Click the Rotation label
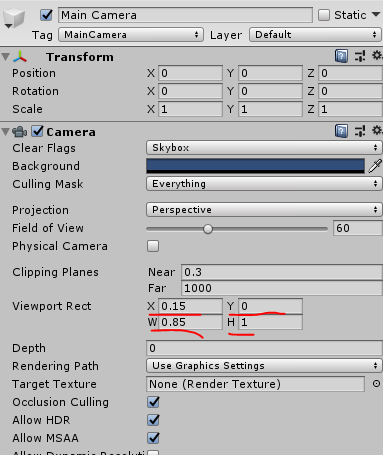This screenshot has height=455, width=383. click(35, 91)
